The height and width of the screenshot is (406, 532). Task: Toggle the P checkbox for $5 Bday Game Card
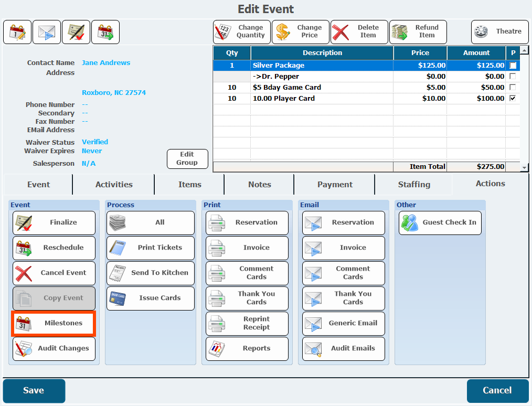[513, 88]
